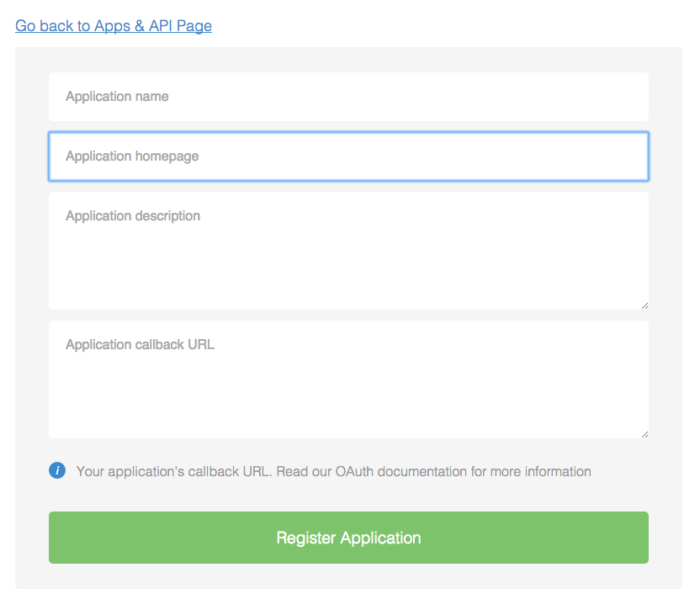Click "Read our" in the hint text

pos(304,471)
